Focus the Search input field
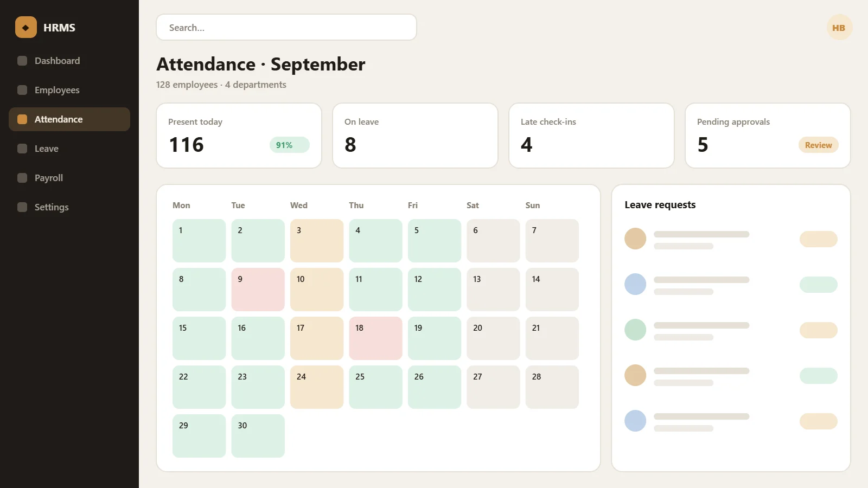This screenshot has width=868, height=488. point(286,27)
